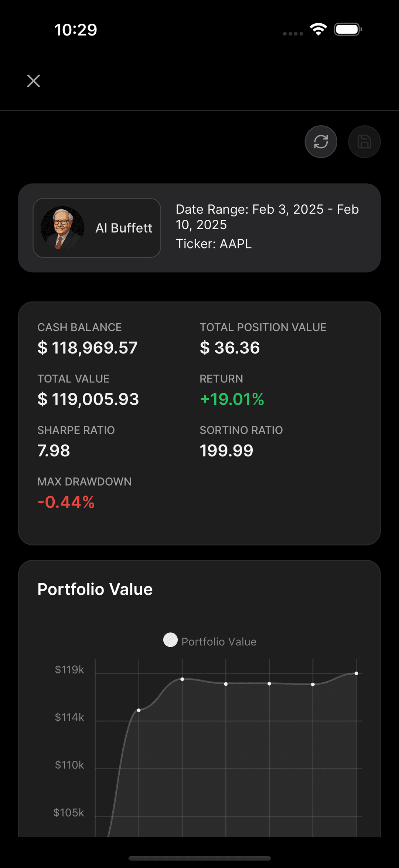Tap the refresh backtest icon
This screenshot has width=399, height=868.
tap(321, 142)
